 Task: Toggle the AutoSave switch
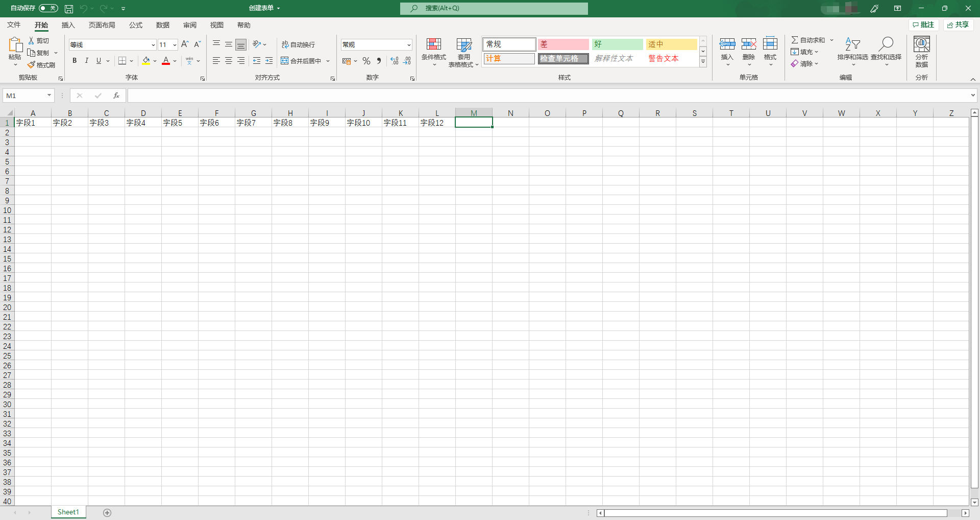[48, 8]
